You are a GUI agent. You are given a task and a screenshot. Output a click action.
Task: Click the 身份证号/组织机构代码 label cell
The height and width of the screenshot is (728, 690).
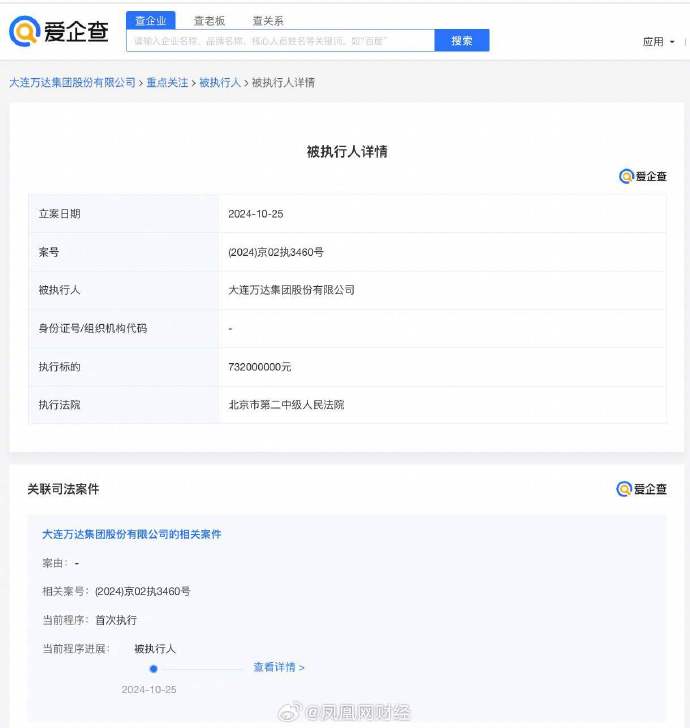pyautogui.click(x=124, y=329)
